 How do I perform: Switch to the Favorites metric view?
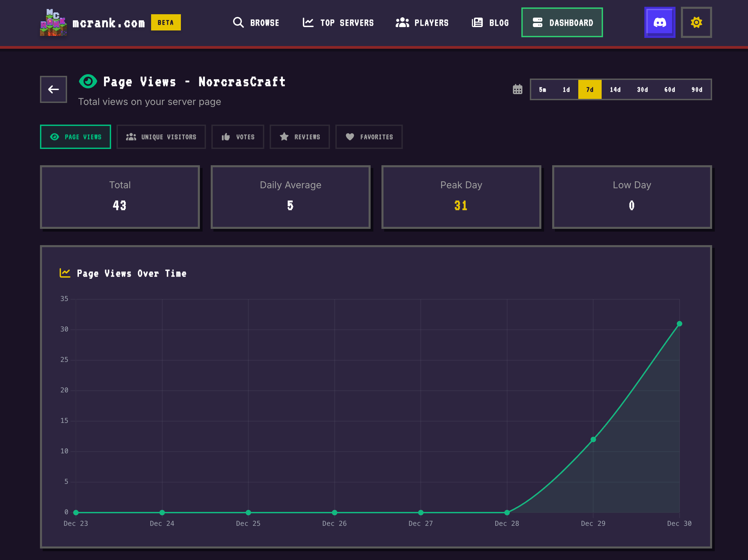[369, 137]
